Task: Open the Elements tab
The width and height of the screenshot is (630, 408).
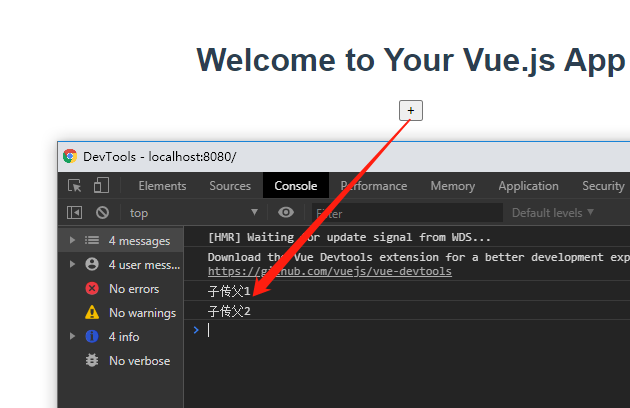Action: [x=162, y=186]
